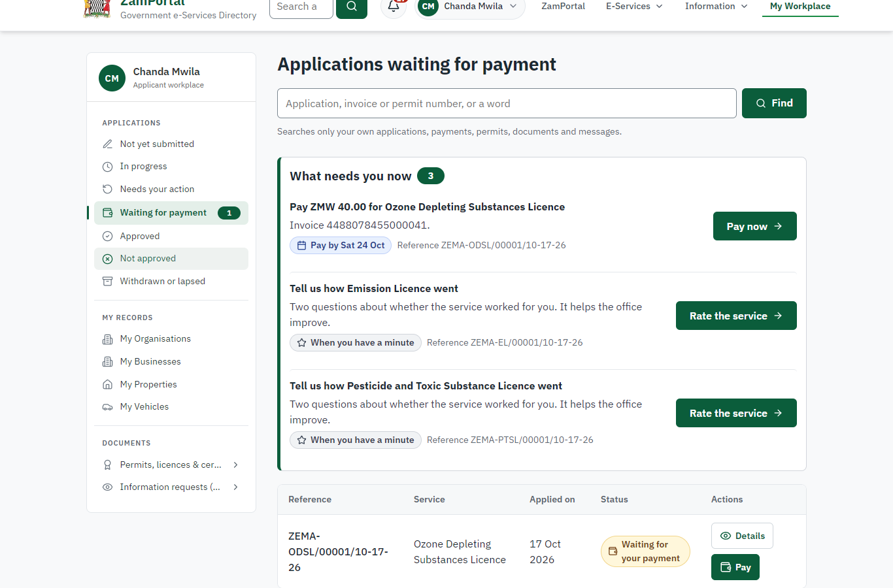Click the star icon on Pesticide Licence tag
Screen dimensions: 893x588
(301, 440)
